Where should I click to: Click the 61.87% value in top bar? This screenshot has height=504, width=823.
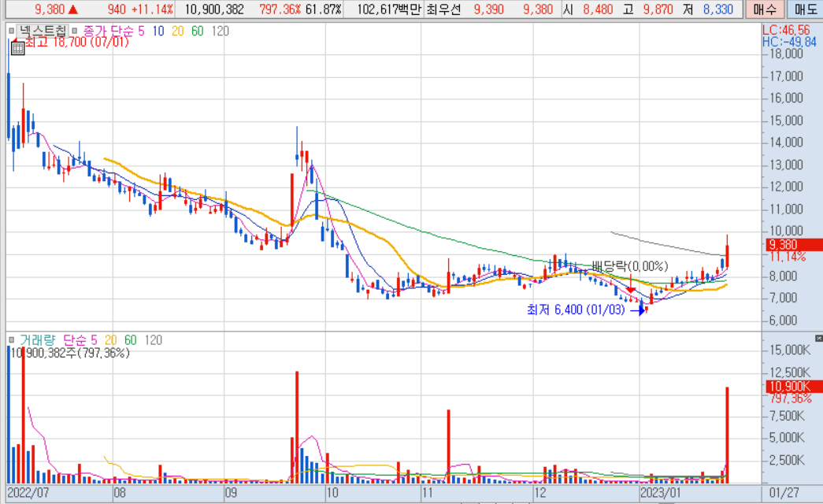coord(324,9)
